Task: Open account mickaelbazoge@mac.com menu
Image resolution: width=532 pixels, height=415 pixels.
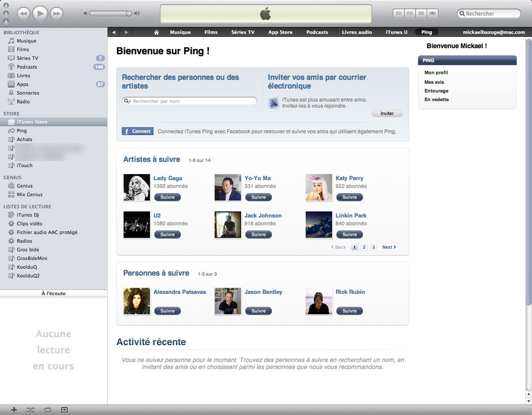Action: (494, 32)
